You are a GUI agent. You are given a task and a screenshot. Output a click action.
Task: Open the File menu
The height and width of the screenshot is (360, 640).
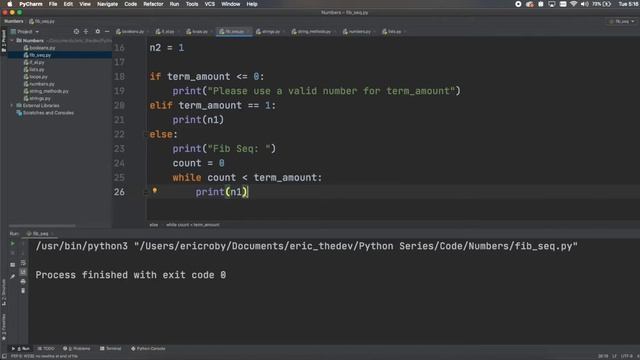click(x=53, y=4)
